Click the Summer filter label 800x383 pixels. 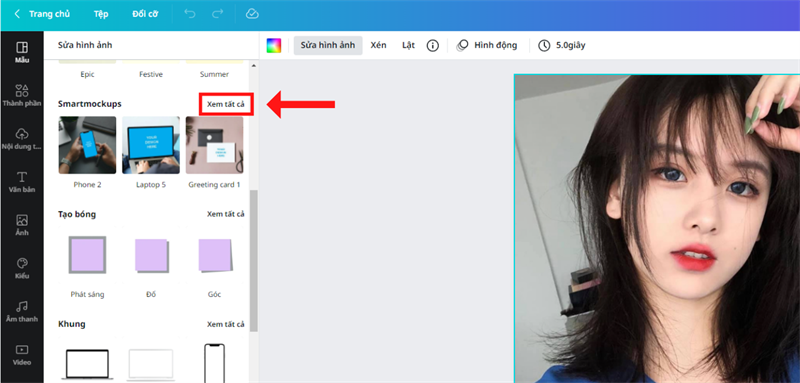point(214,74)
